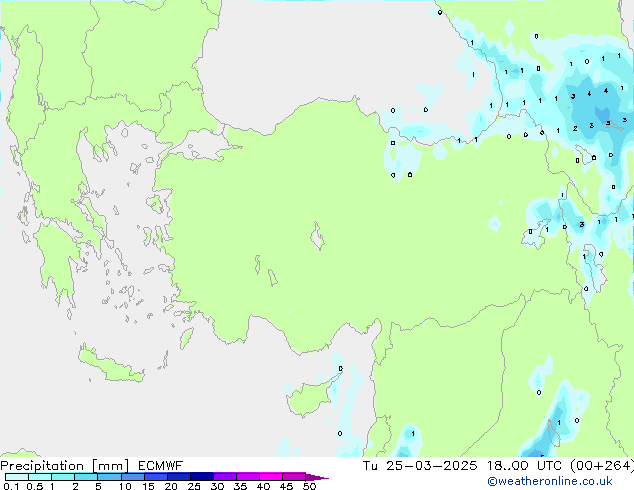Click the '0.1' legend label

(x=11, y=486)
